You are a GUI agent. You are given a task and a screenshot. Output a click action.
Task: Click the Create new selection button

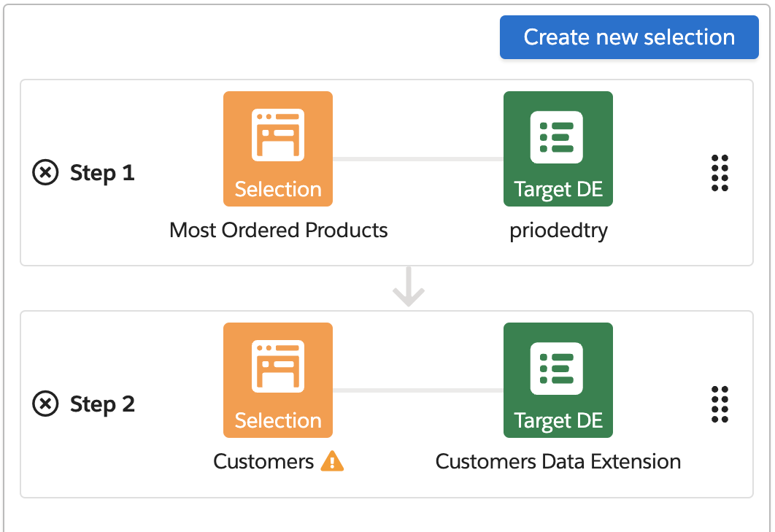[x=629, y=37]
